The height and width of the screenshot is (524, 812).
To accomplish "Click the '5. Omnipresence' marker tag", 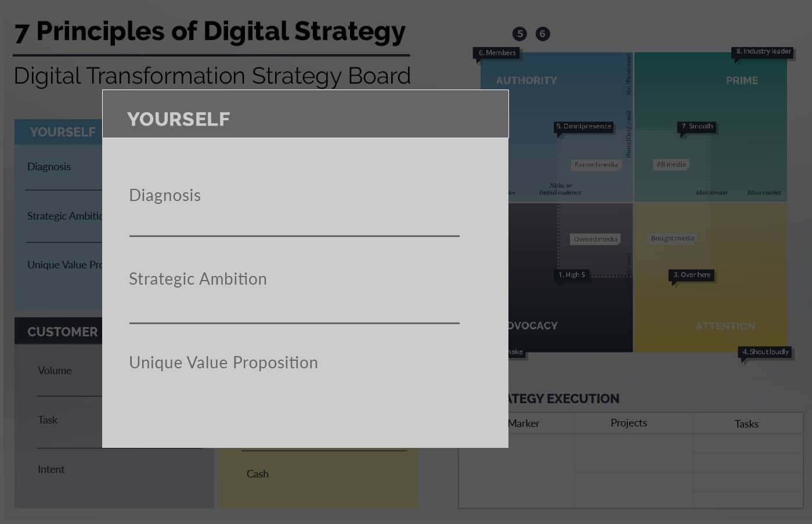I will coord(583,126).
